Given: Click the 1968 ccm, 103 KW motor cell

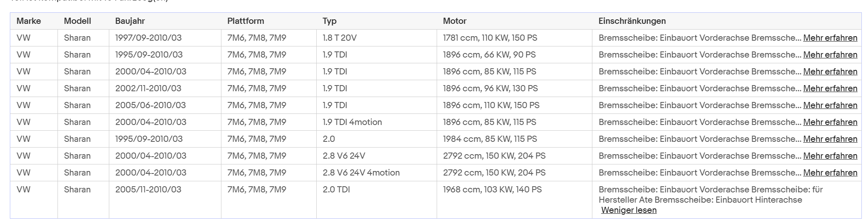Looking at the screenshot, I should pos(492,190).
